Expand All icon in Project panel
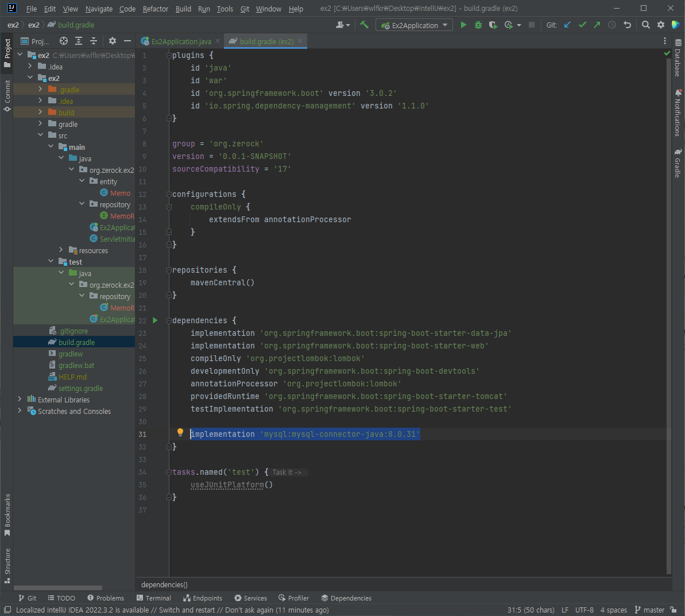685x616 pixels. coord(79,41)
